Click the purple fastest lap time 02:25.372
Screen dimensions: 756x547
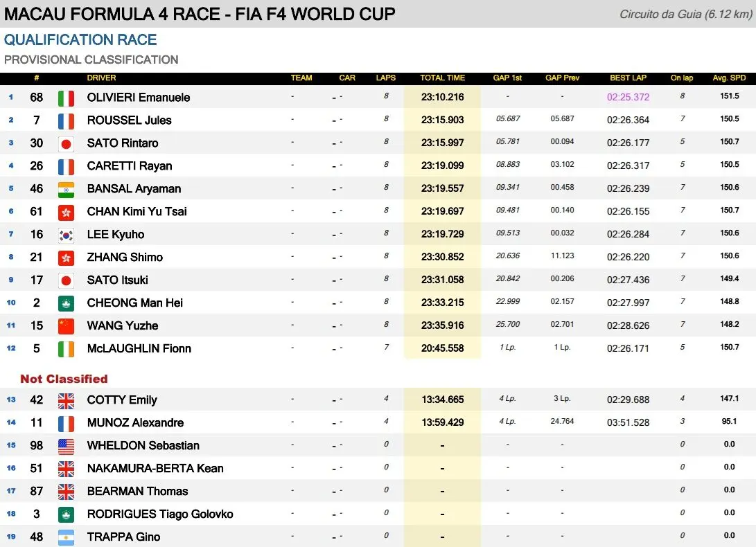[628, 98]
